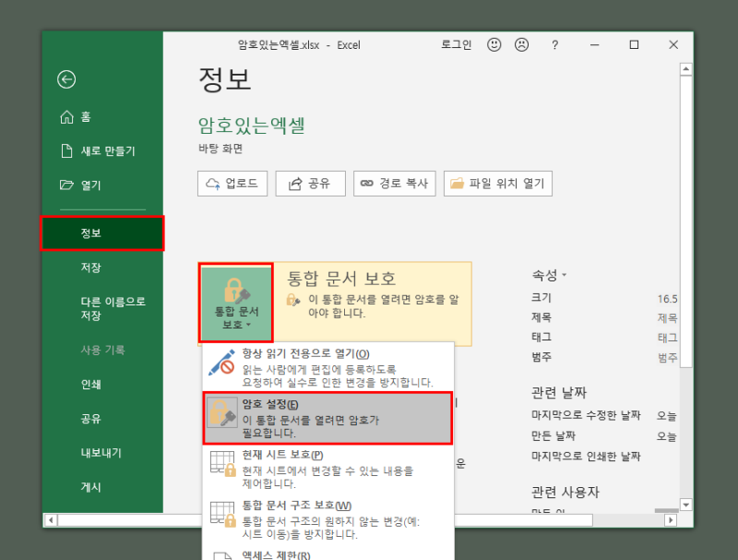This screenshot has height=560, width=738.
Task: Open 다른 이름으로 저장 from the sidebar
Action: (102, 308)
